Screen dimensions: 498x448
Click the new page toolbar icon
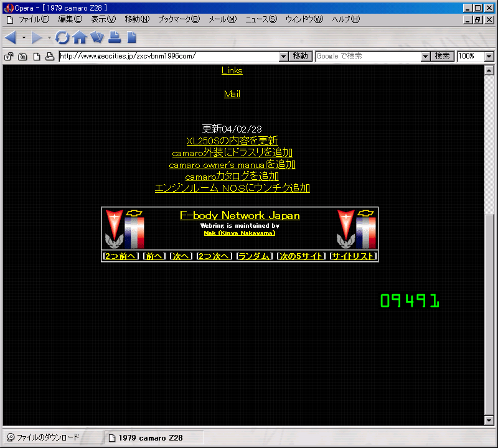click(x=131, y=37)
